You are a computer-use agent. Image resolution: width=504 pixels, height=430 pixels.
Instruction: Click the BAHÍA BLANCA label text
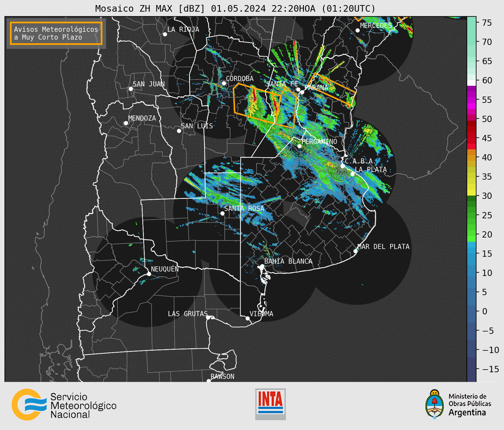288,261
